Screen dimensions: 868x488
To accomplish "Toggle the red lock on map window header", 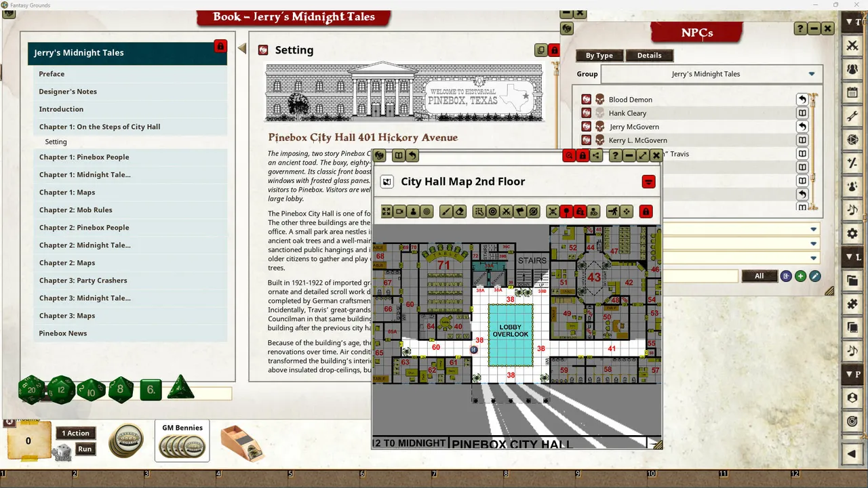I will 582,156.
